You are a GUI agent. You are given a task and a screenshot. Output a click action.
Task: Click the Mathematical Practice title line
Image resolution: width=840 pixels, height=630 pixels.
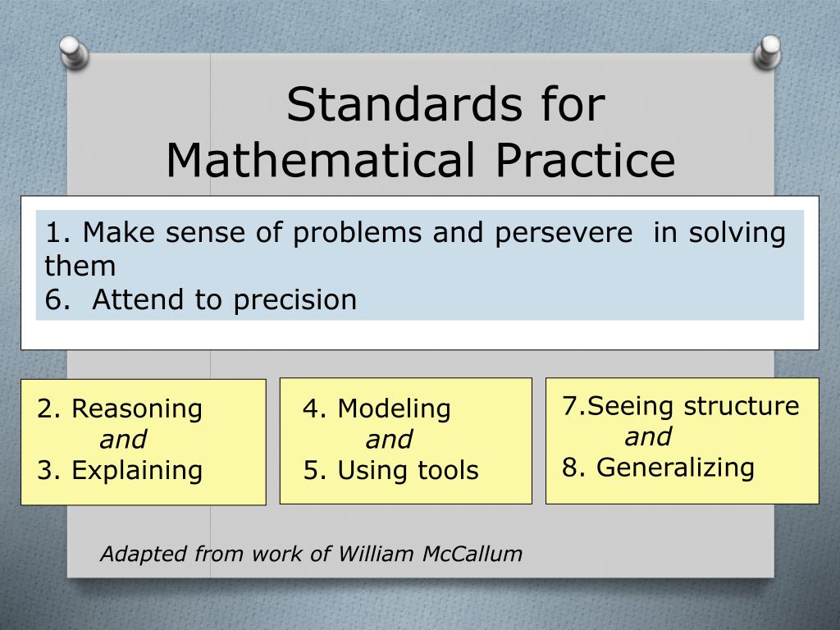point(421,160)
